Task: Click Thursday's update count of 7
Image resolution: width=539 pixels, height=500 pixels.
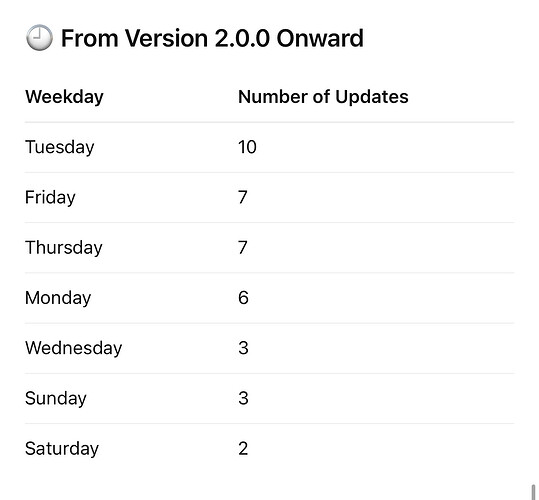Action: click(243, 247)
